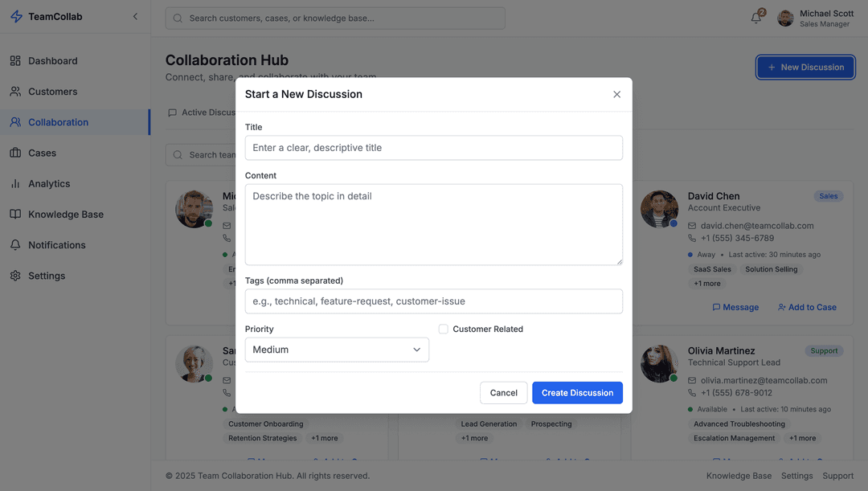Screen dimensions: 868x491
Task: Go to Cases via the briefcase icon
Action: point(15,153)
